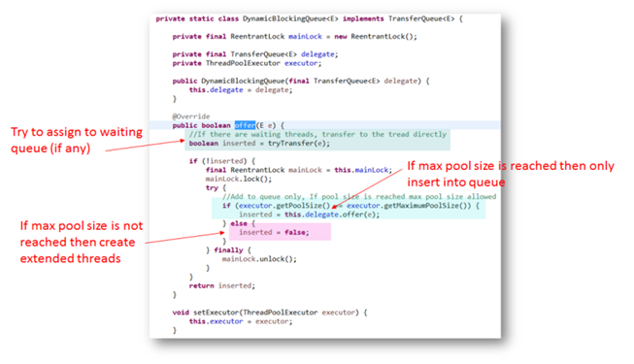Click the 'if (!inserted) {' line
Image resolution: width=634 pixels, height=364 pixels.
coord(222,161)
